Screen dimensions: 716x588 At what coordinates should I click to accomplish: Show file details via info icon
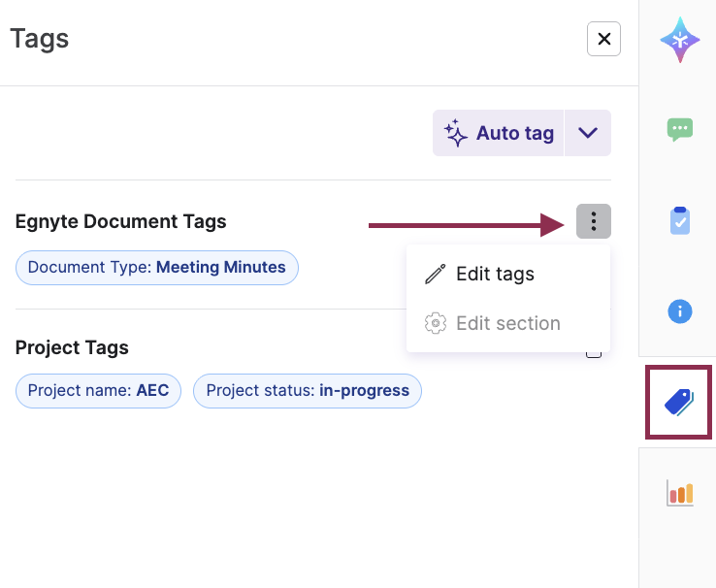(x=680, y=311)
